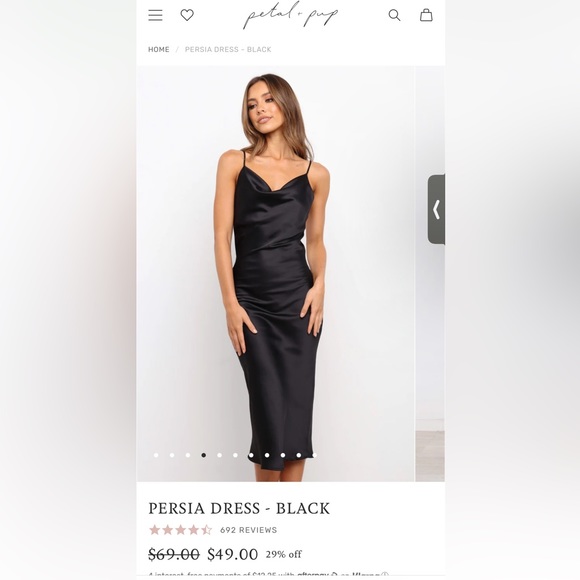Expand the grey side tab chevron

pyautogui.click(x=436, y=209)
